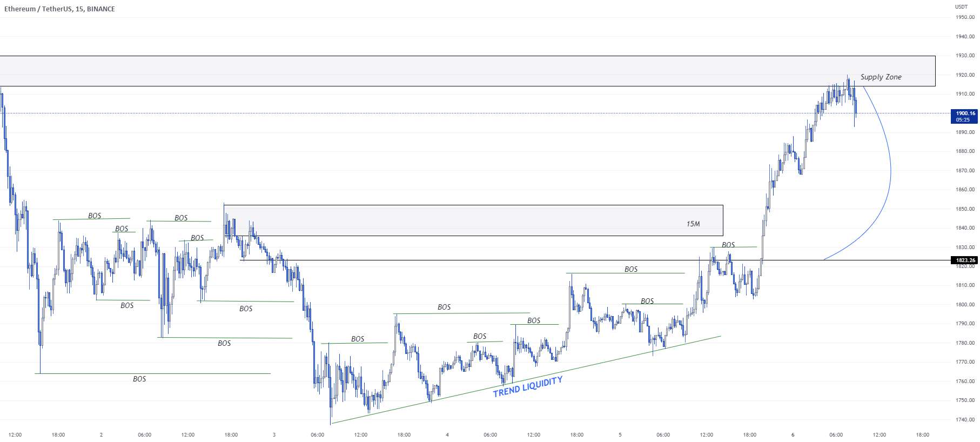Select the TREND LIQUIDITY text annotation
This screenshot has height=442, width=980.
click(x=528, y=387)
